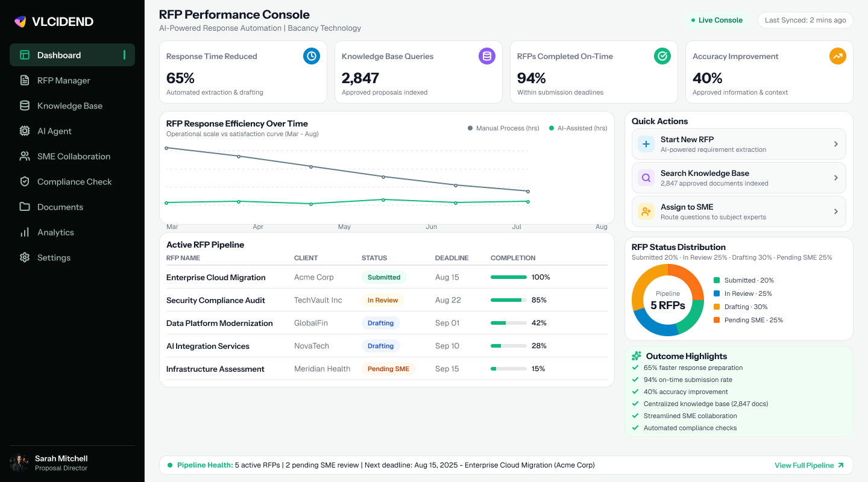The width and height of the screenshot is (868, 482).
Task: Click the View Full Pipeline link
Action: tap(809, 465)
